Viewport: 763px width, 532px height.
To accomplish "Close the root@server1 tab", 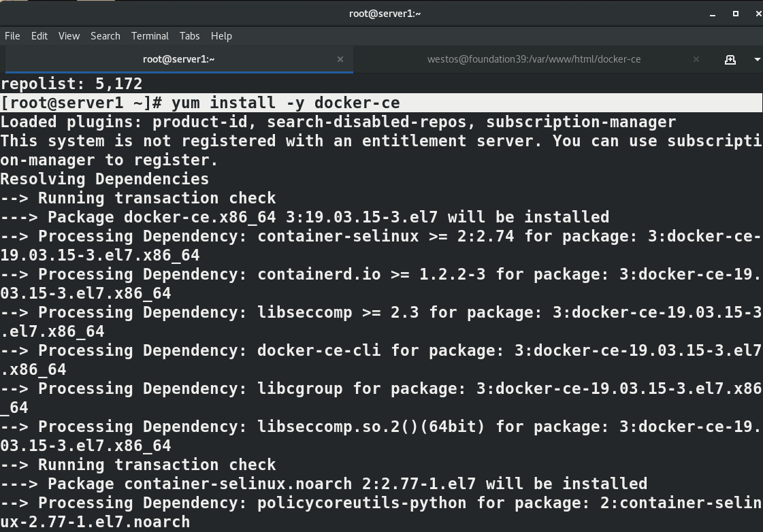I will [x=340, y=59].
